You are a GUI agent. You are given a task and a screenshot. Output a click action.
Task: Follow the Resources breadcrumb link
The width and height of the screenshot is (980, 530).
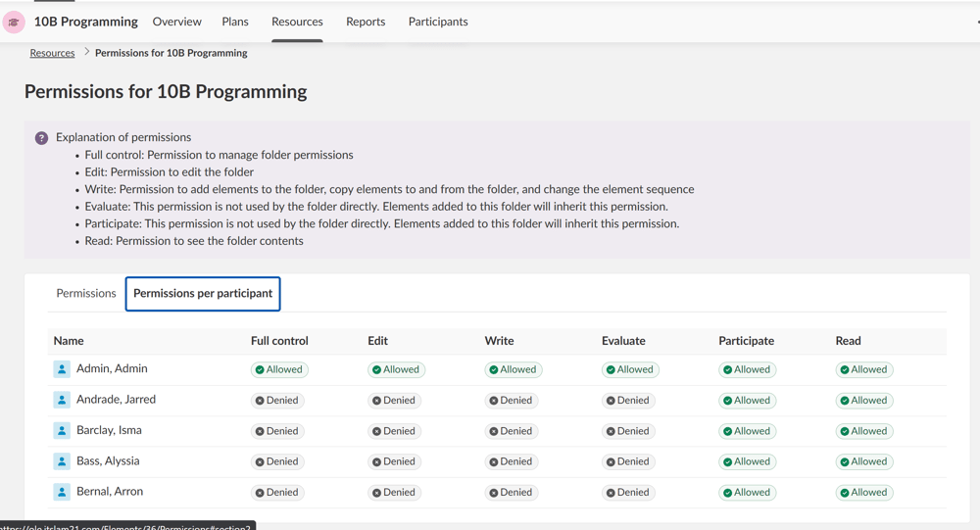click(52, 53)
